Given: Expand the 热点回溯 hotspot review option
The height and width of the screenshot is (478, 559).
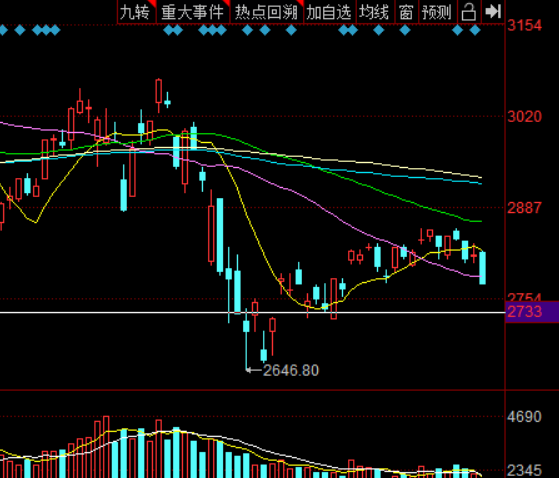Looking at the screenshot, I should 267,12.
